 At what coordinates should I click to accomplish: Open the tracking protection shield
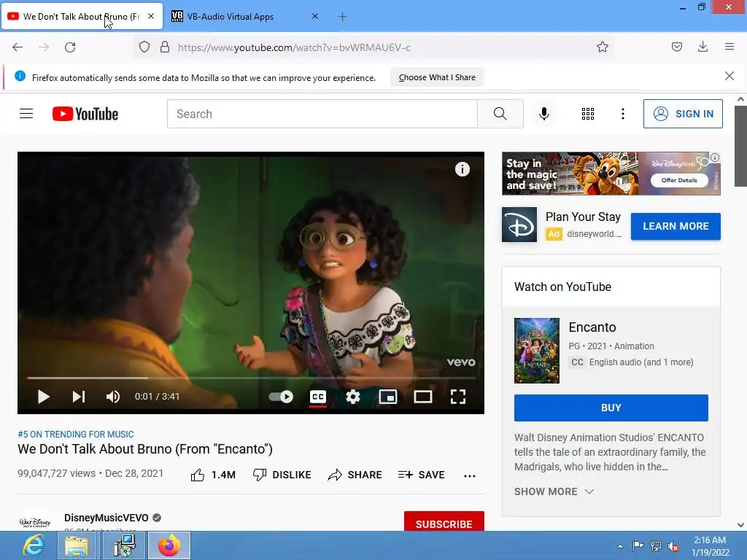coord(144,47)
